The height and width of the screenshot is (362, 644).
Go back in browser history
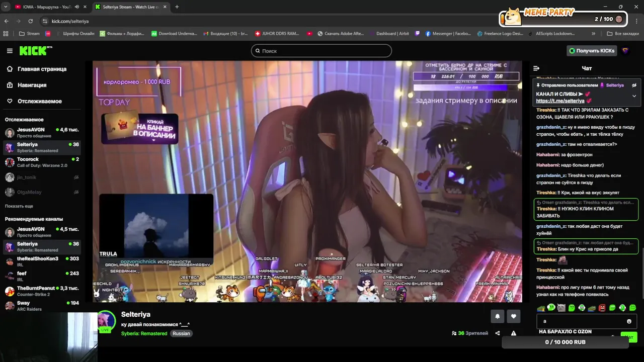click(x=7, y=21)
